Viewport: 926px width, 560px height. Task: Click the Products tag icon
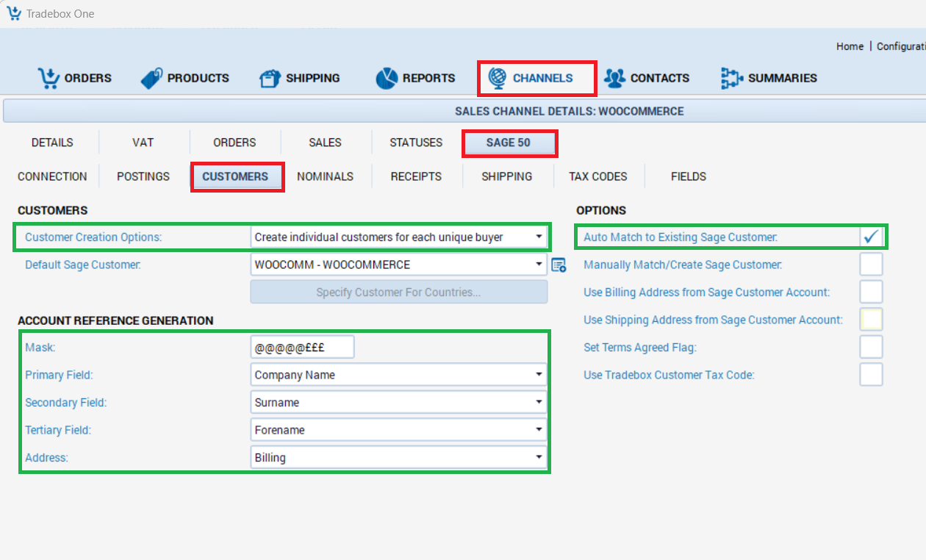(x=151, y=78)
